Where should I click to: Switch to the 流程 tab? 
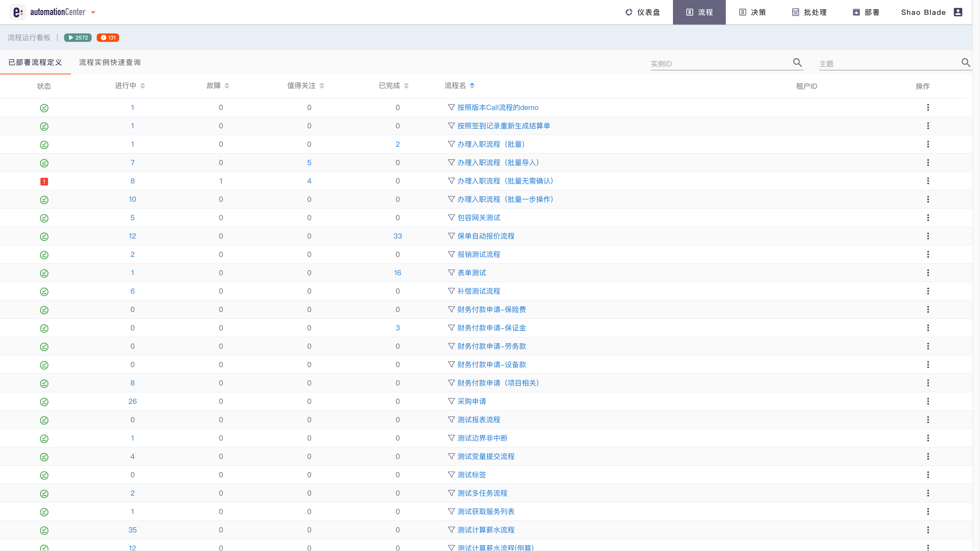click(699, 12)
